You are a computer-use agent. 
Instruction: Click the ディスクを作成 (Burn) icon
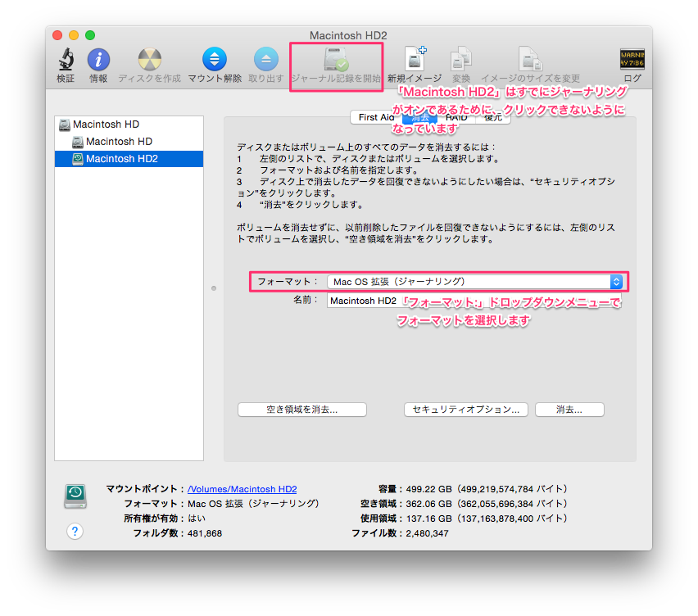coord(150,60)
